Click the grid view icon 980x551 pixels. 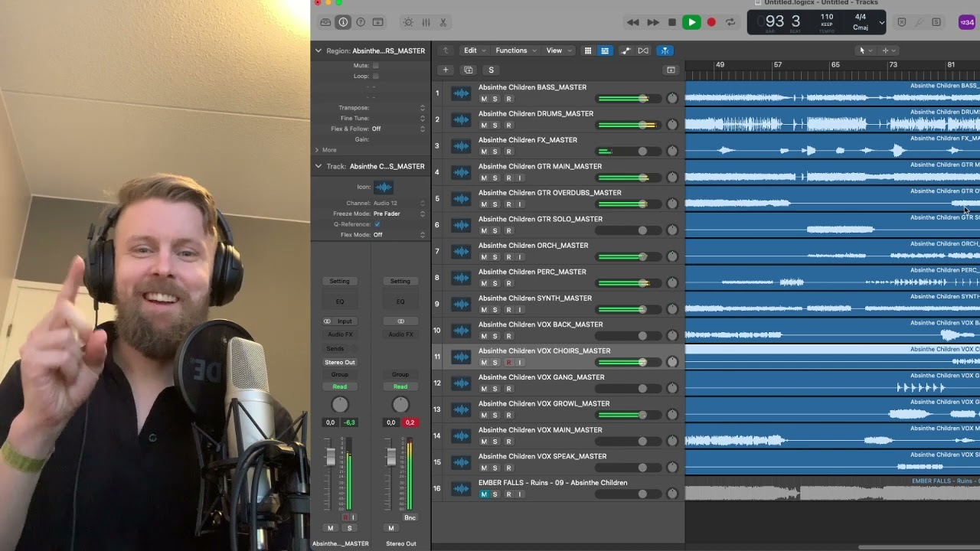click(x=588, y=51)
